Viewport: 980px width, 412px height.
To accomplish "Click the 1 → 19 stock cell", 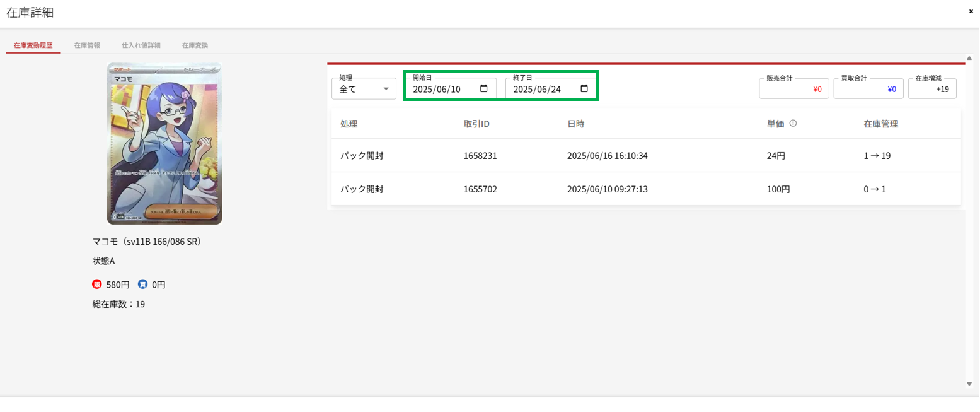I will (x=877, y=155).
